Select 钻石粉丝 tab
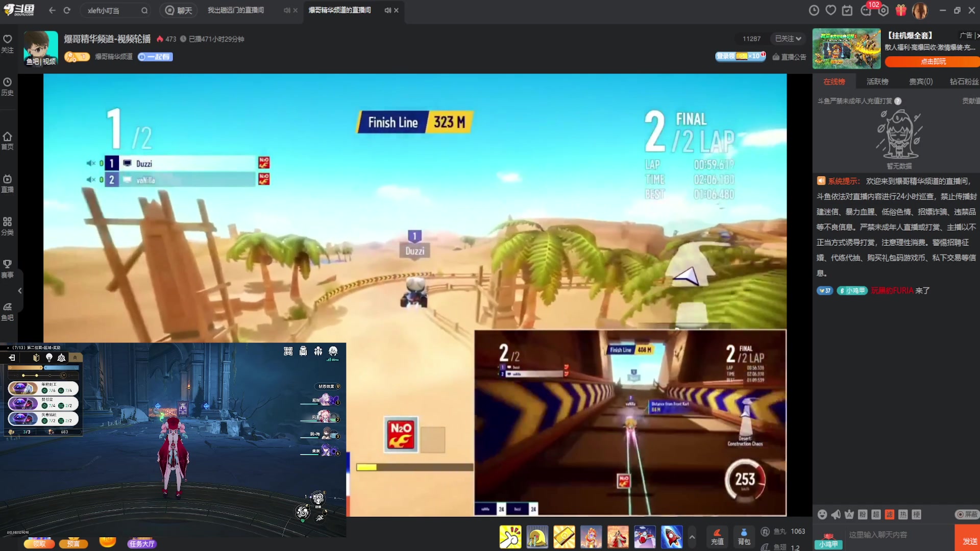This screenshot has width=980, height=551. tap(964, 82)
